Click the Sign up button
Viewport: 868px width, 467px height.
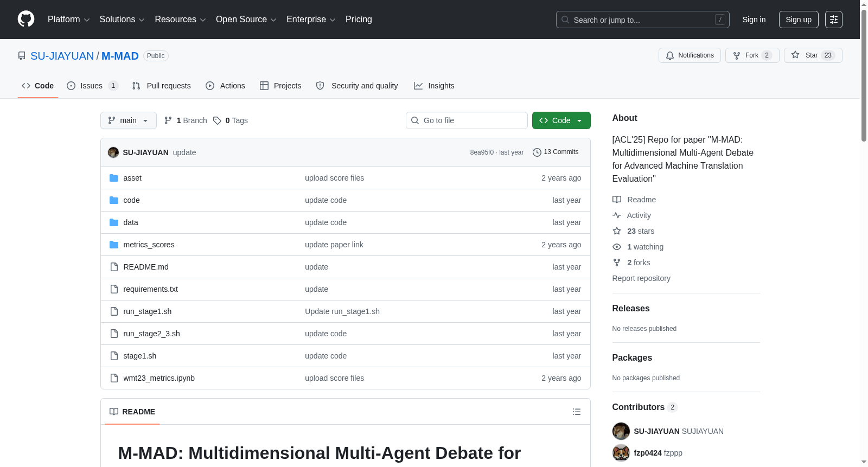point(799,20)
